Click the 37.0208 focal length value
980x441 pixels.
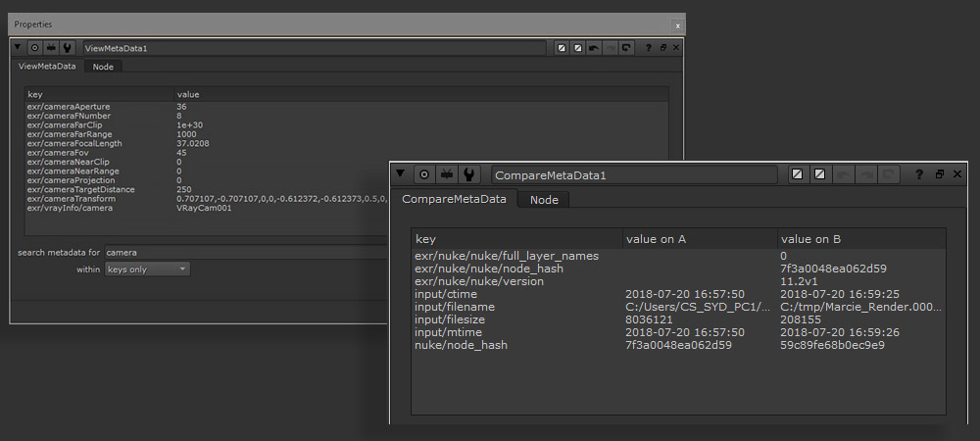coord(193,144)
